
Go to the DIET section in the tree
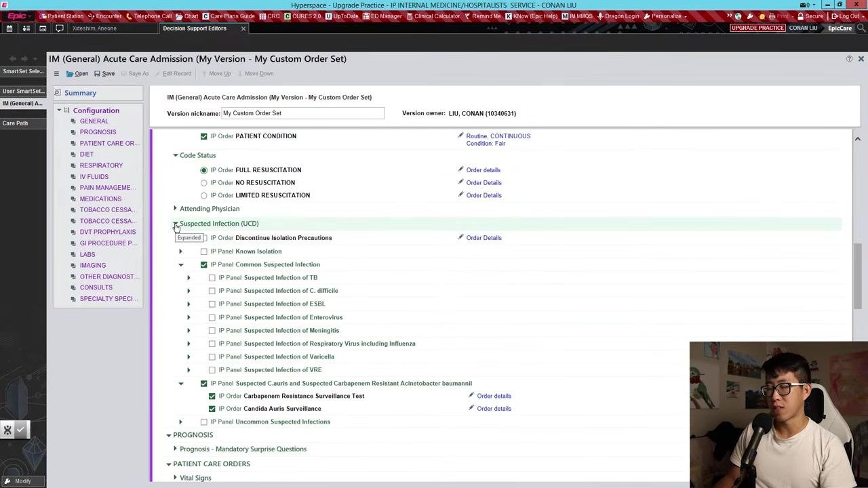pyautogui.click(x=87, y=155)
